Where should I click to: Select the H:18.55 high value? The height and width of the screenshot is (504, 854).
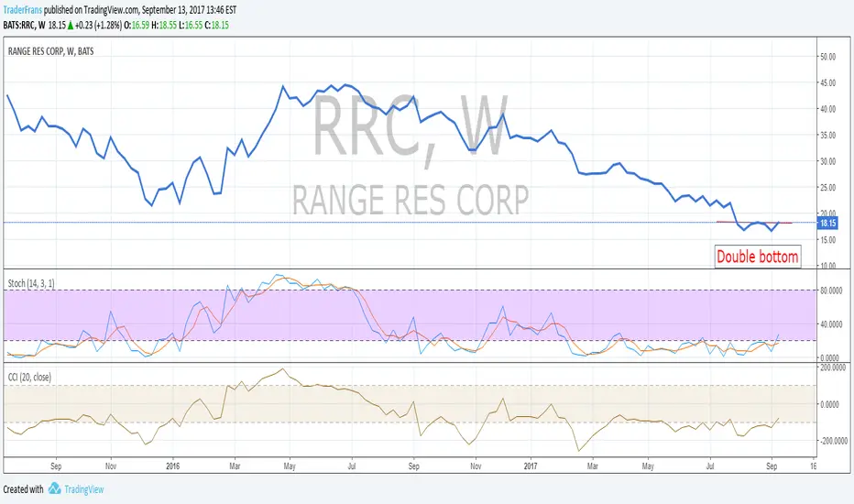tap(164, 25)
